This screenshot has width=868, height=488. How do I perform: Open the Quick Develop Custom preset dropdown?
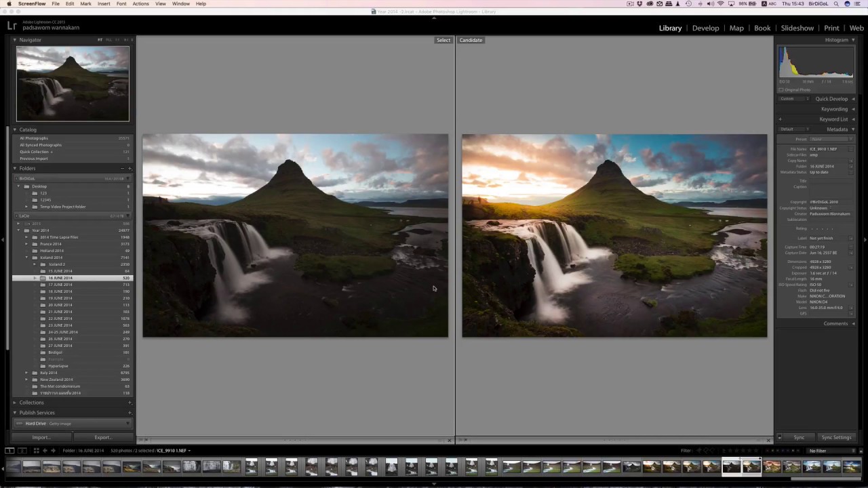click(794, 99)
